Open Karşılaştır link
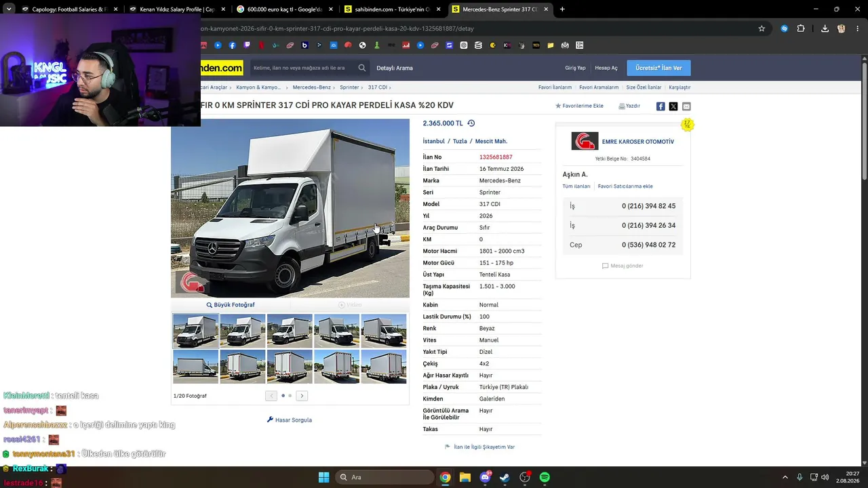The image size is (868, 488). (679, 87)
